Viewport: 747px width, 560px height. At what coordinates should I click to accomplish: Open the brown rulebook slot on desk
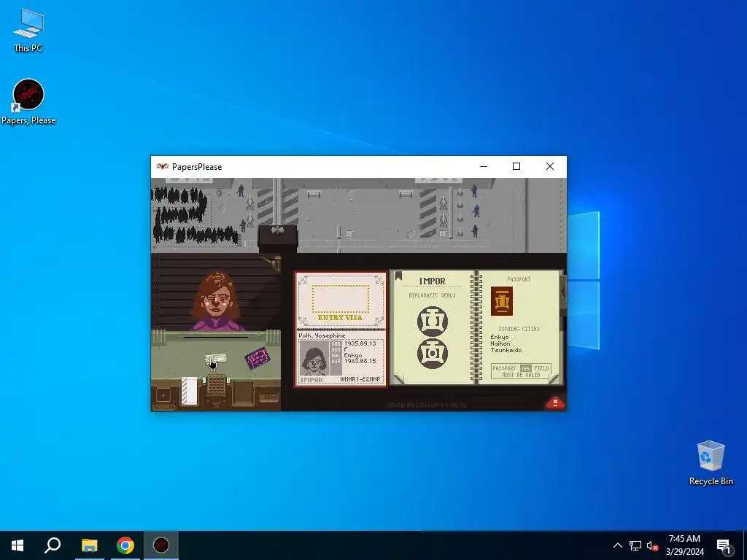coord(243,393)
